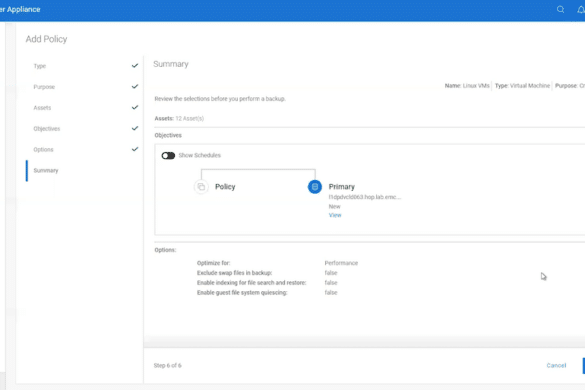Image resolution: width=585 pixels, height=390 pixels.
Task: Go to the Objectives step
Action: point(47,129)
